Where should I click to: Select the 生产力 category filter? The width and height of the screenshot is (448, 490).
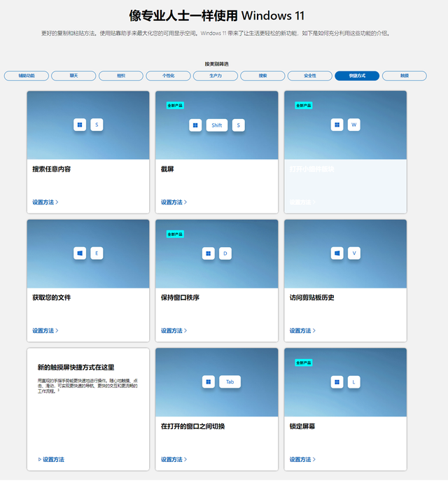216,76
